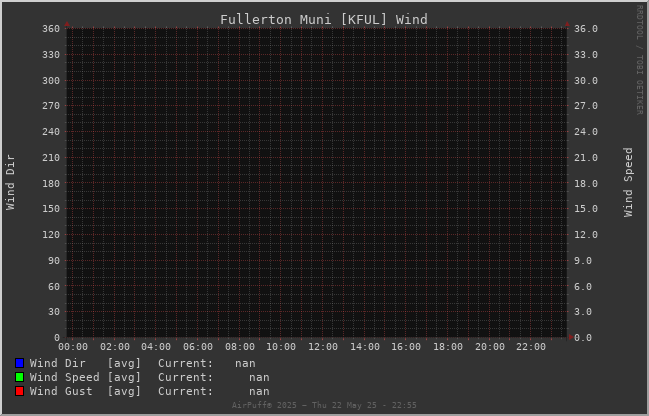Click the 240 value on left axis
Viewport: 649px width, 416px height.
tap(51, 132)
